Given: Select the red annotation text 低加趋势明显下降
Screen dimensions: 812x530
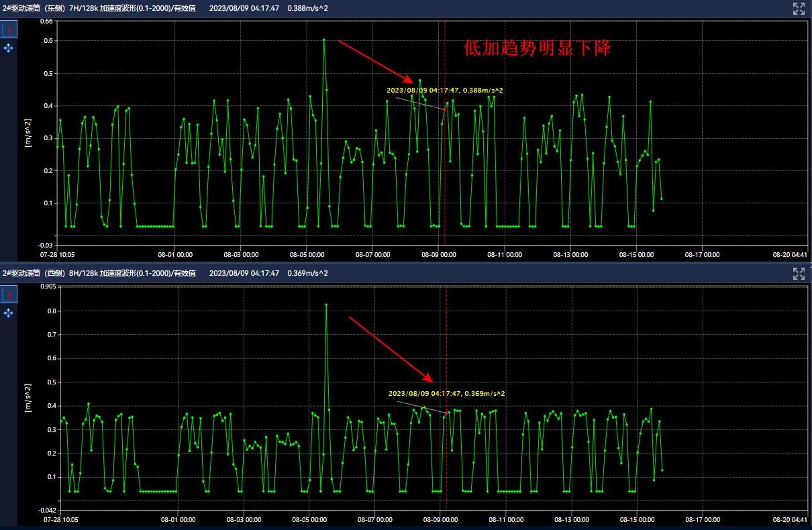Looking at the screenshot, I should (537, 48).
